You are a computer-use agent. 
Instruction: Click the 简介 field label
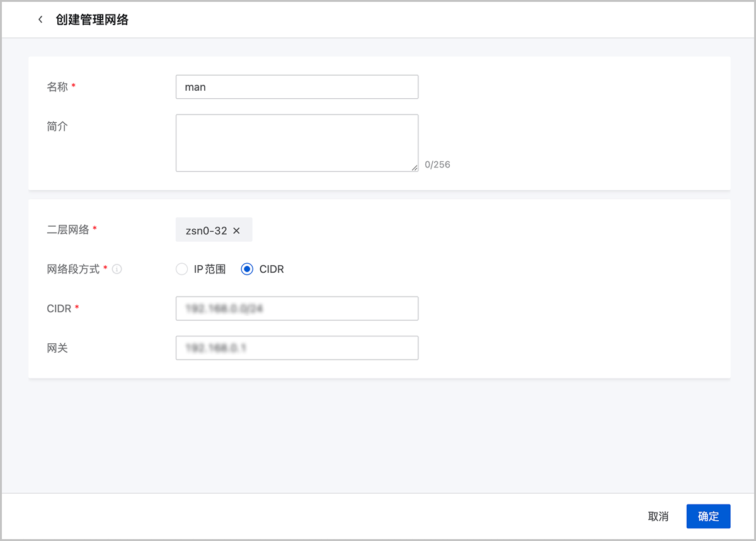click(57, 126)
